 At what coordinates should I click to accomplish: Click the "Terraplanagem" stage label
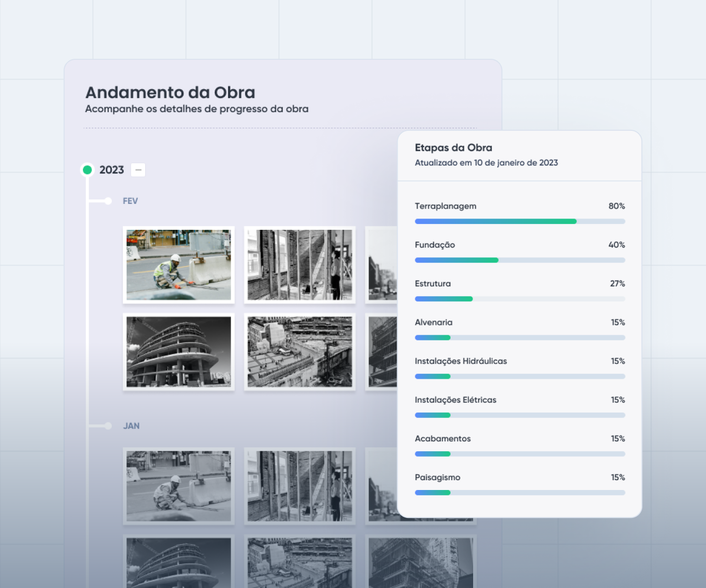tap(446, 206)
